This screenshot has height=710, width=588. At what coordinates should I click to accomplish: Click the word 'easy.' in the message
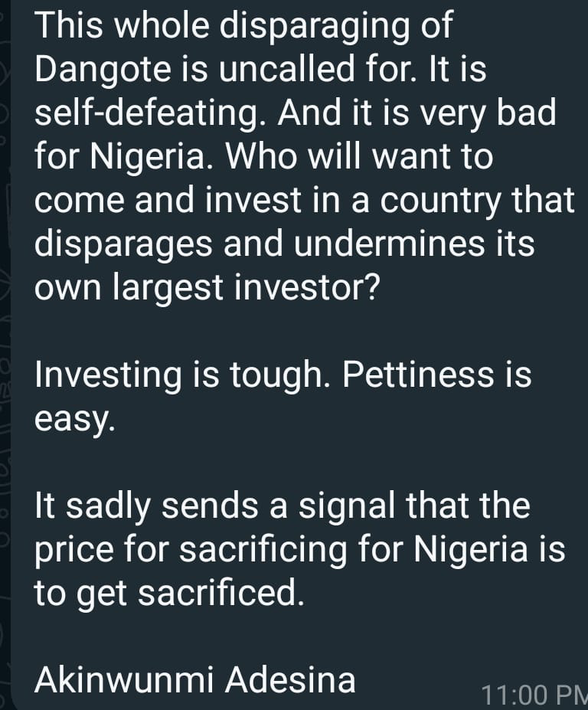click(x=75, y=419)
